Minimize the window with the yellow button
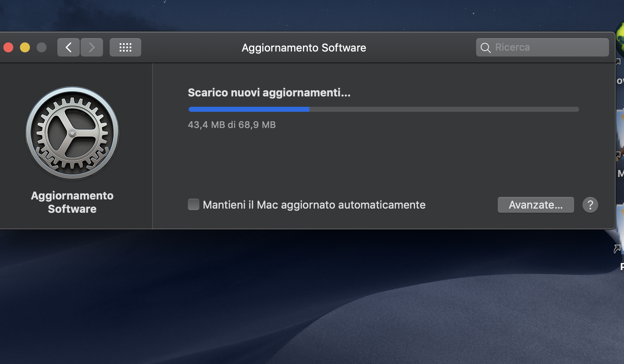Image resolution: width=624 pixels, height=364 pixels. 25,47
